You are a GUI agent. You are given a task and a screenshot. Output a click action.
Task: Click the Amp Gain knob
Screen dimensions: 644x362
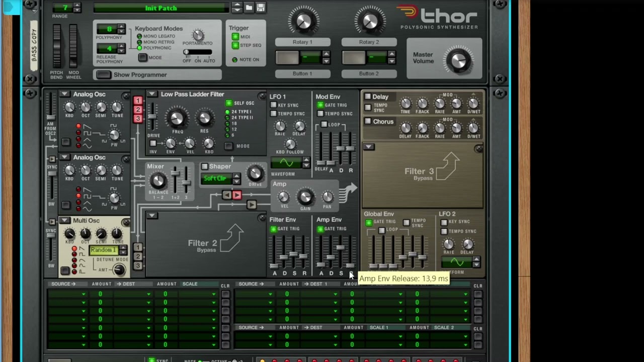(305, 197)
